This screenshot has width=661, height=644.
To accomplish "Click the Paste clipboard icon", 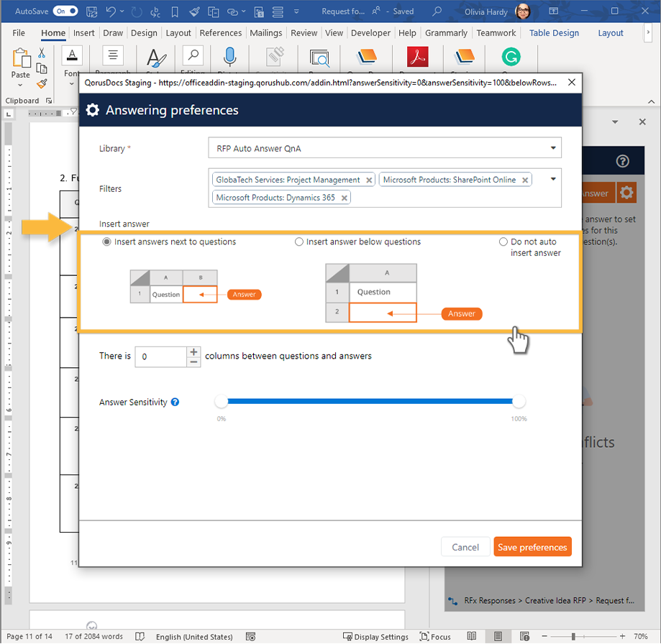I will tap(21, 58).
